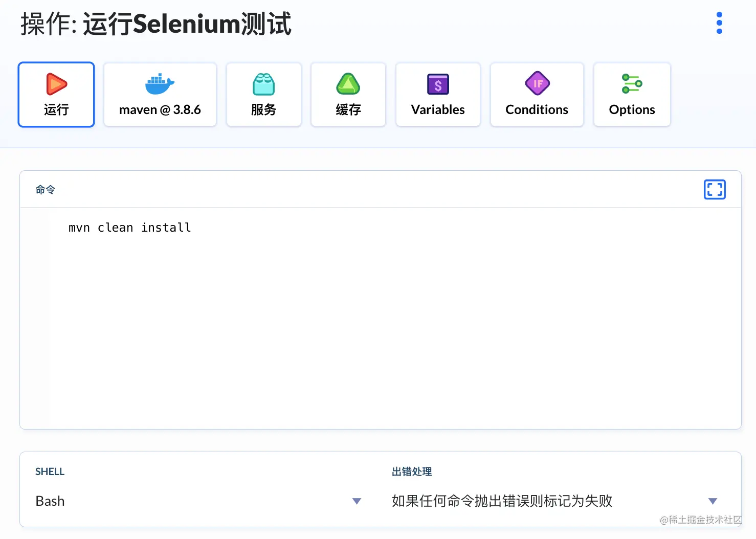Click the 出错处理 field label
The image size is (756, 539).
(x=412, y=471)
